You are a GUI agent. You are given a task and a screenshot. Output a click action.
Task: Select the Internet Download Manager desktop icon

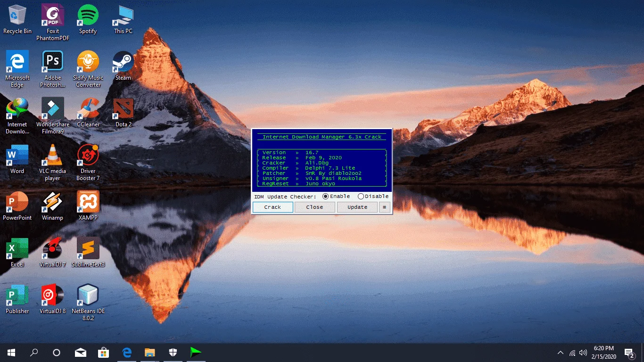[17, 115]
